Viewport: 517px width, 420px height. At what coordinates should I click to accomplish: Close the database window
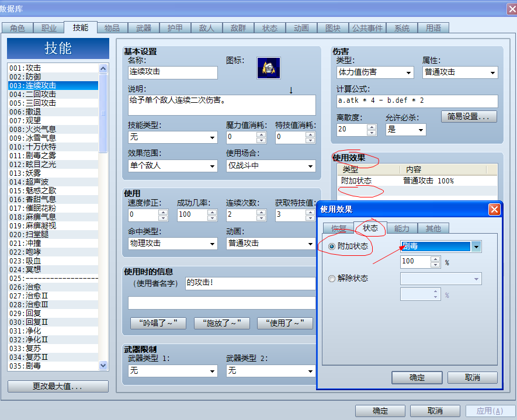tap(512, 9)
